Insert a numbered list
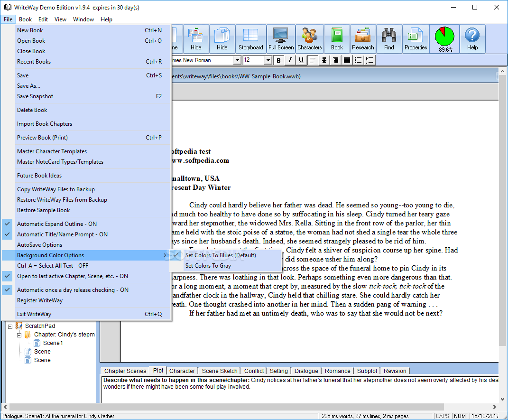 pyautogui.click(x=369, y=60)
